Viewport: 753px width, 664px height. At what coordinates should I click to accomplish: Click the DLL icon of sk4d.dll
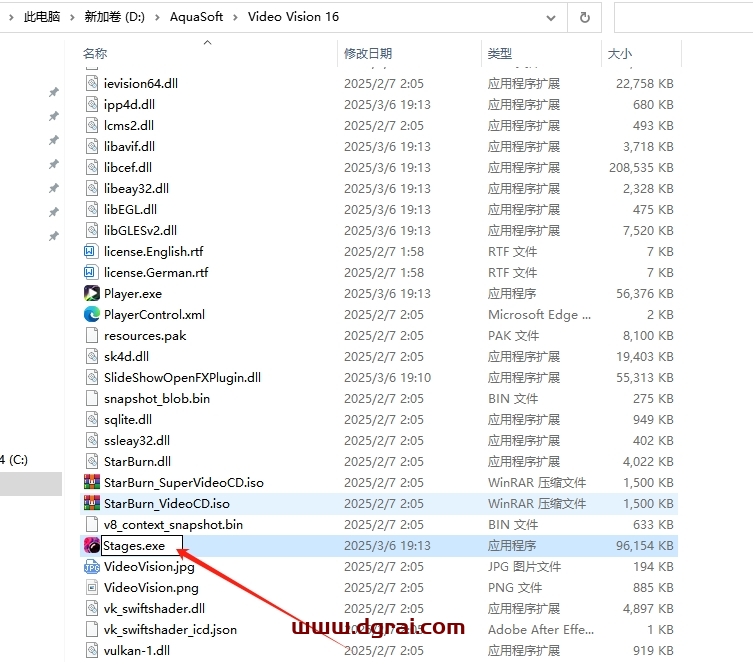(x=91, y=356)
